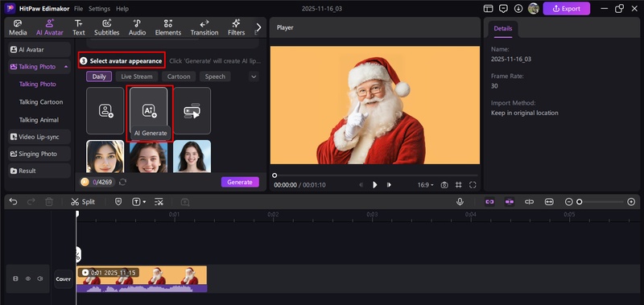Click the Split tool

[83, 201]
